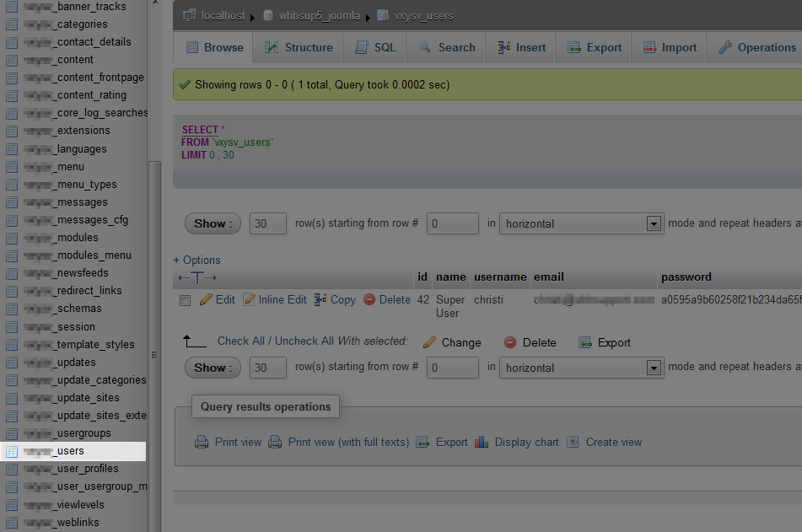This screenshot has width=802, height=532.
Task: Open the SQL tab
Action: click(x=374, y=47)
